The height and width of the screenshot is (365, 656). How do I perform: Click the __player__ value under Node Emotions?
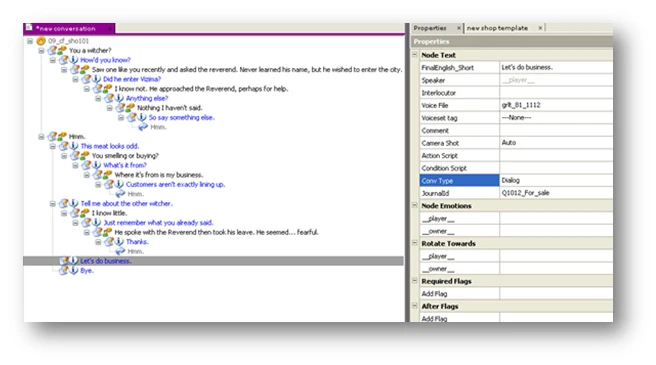pyautogui.click(x=556, y=218)
